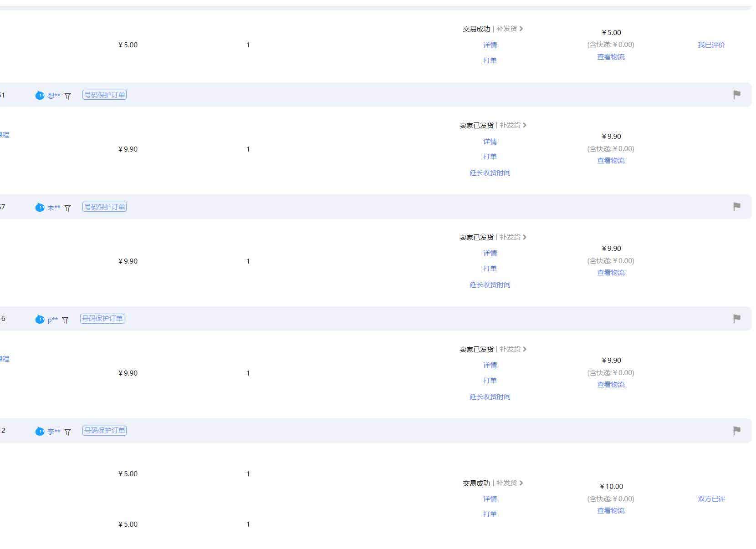Open the Wangwang chat icon for p**
This screenshot has width=756, height=549.
[x=40, y=319]
